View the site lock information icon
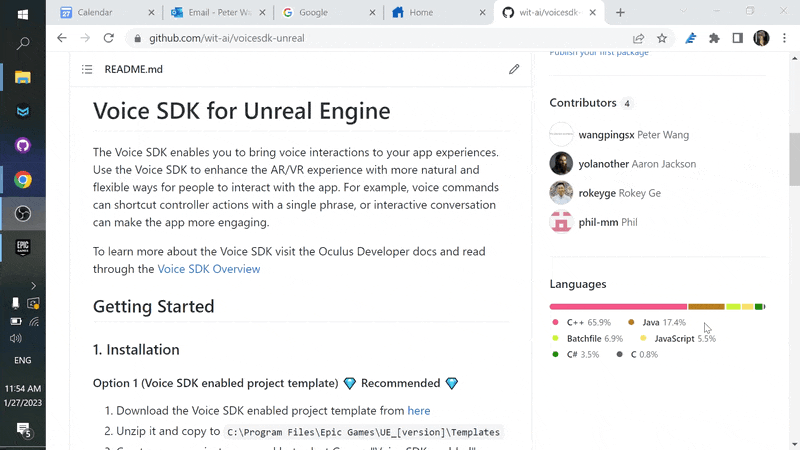The height and width of the screenshot is (450, 800). click(137, 38)
